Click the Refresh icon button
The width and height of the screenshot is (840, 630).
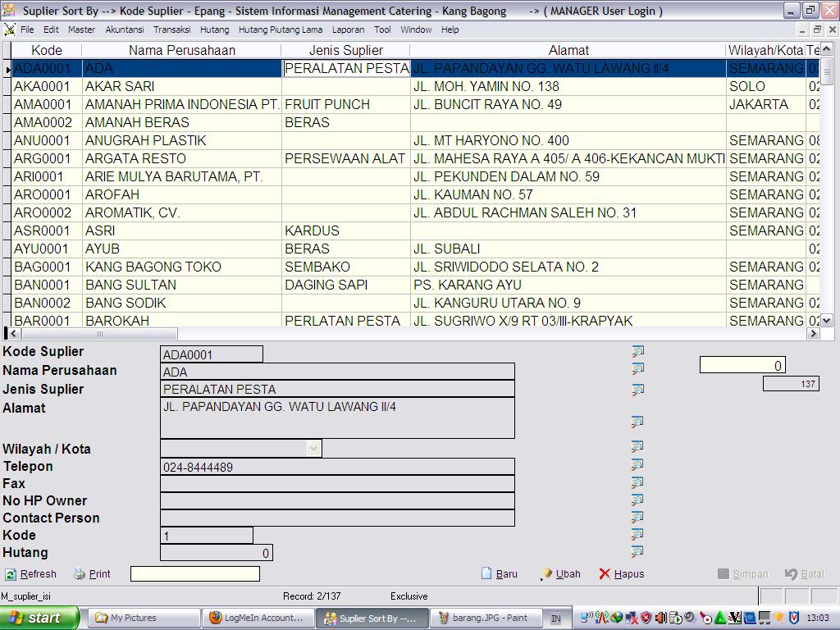(11, 574)
